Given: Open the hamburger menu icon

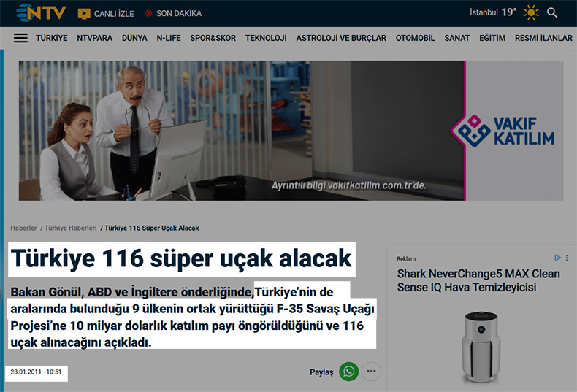Looking at the screenshot, I should (x=20, y=38).
